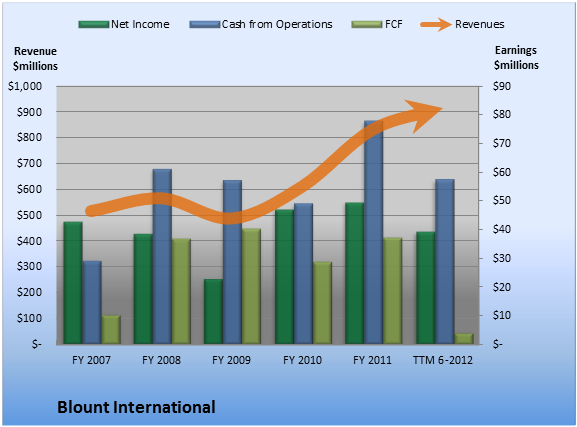Click the FCF legend olive swatch
Image resolution: width=577 pixels, height=427 pixels.
point(367,25)
